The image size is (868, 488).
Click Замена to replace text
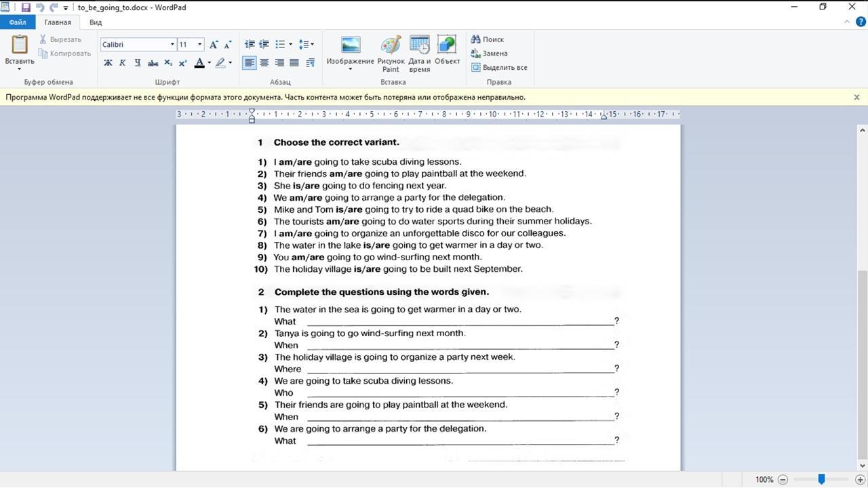[x=489, y=54]
